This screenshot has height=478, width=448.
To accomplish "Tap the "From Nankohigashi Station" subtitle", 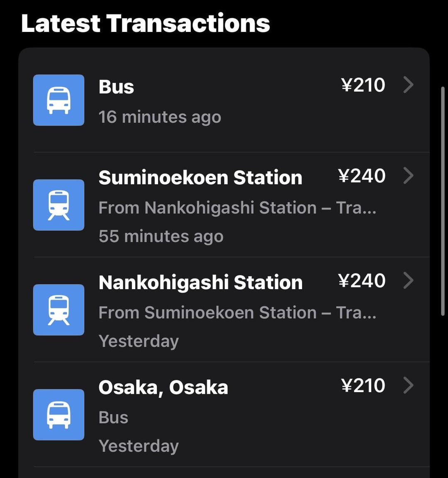I will [207, 208].
